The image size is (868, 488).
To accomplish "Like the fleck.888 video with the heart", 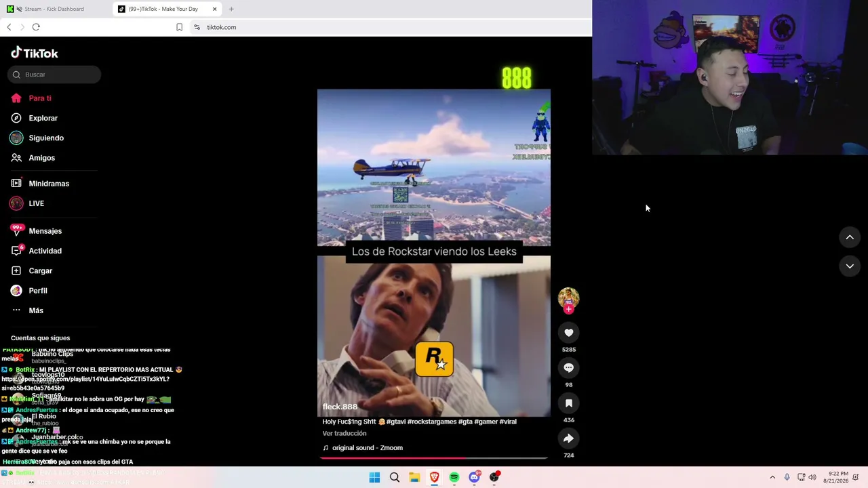I will (568, 333).
